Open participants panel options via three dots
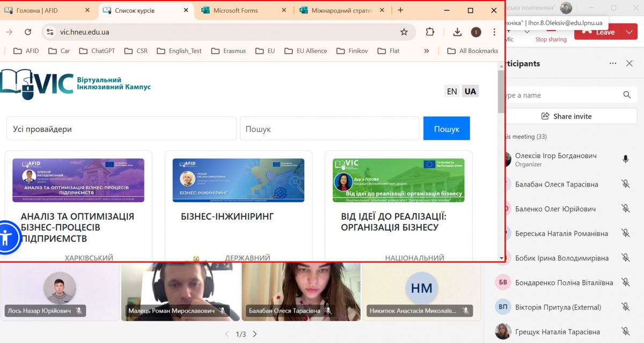The image size is (644, 343). (x=612, y=63)
